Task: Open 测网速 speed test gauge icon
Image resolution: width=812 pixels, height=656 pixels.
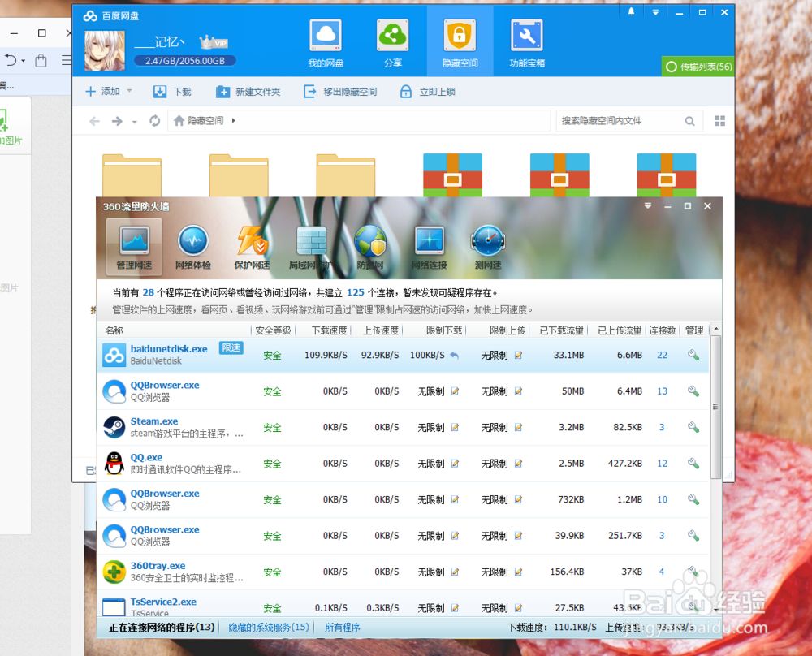Action: pos(488,247)
